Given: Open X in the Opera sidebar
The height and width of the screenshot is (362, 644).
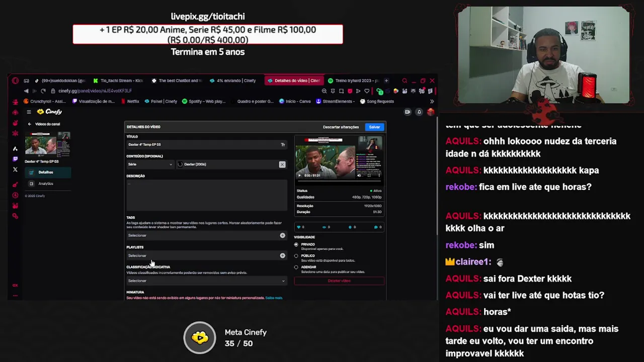Looking at the screenshot, I should [15, 169].
